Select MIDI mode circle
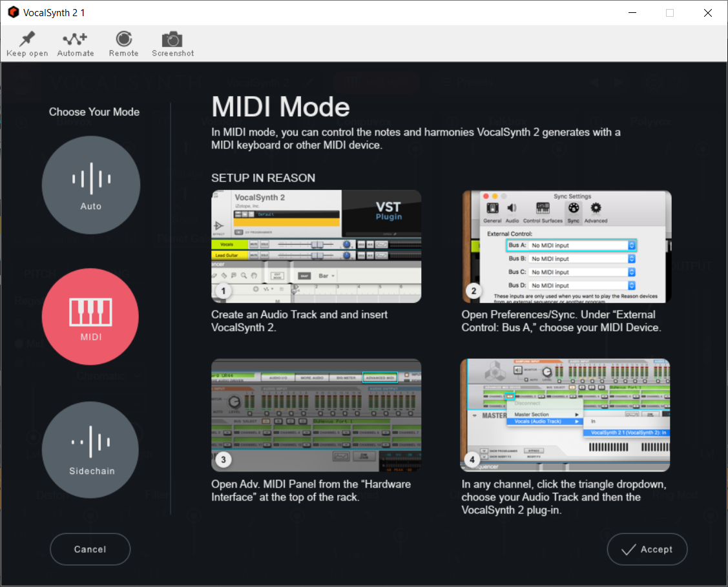Image resolution: width=728 pixels, height=587 pixels. 90,316
